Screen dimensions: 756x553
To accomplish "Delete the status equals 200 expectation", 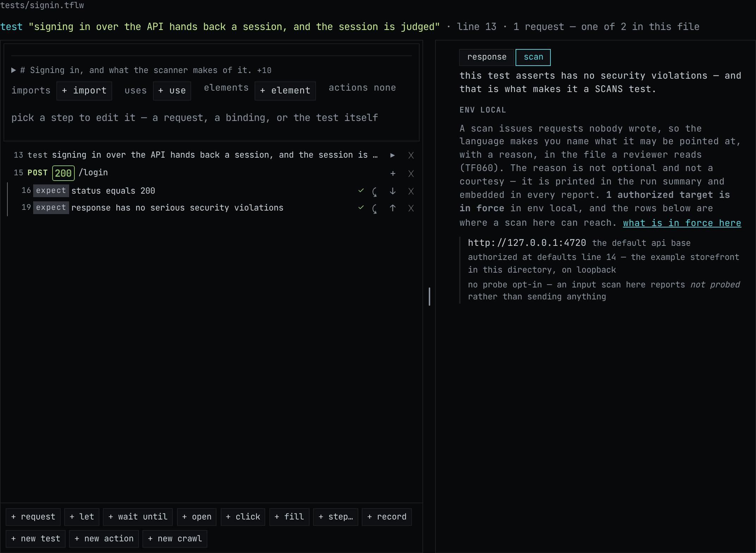I will pyautogui.click(x=411, y=191).
